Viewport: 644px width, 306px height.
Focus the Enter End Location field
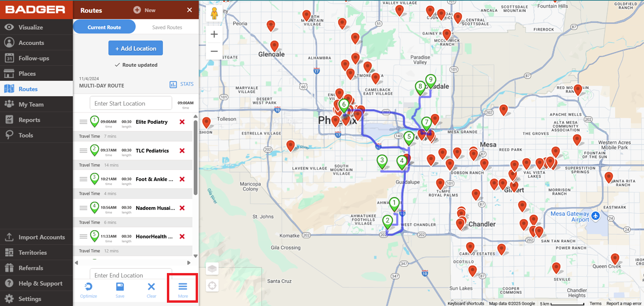pyautogui.click(x=131, y=275)
